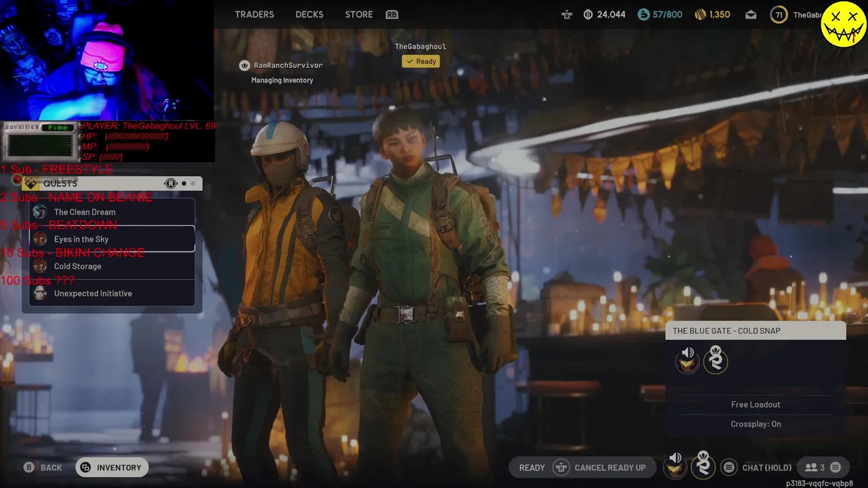Click the B button icon beside BACK
868x488 pixels.
(29, 468)
